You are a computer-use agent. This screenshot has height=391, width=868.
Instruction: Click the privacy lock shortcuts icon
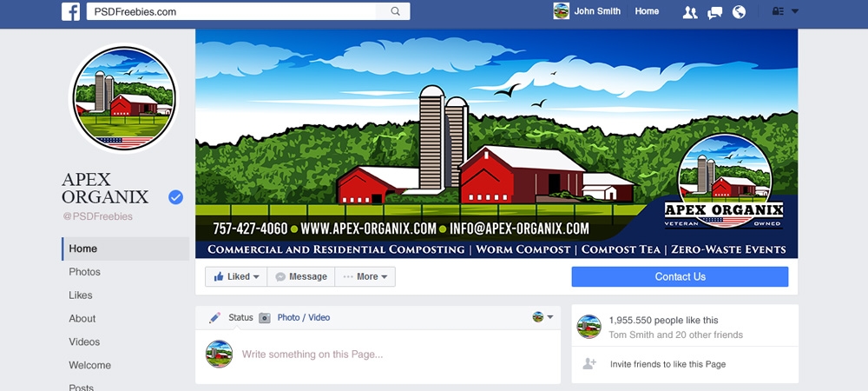(x=778, y=11)
